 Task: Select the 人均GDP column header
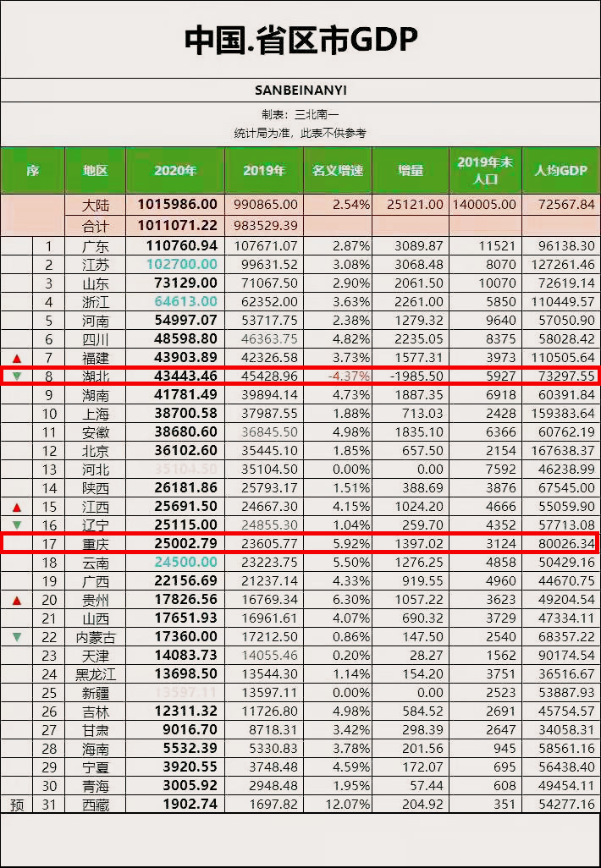click(560, 171)
